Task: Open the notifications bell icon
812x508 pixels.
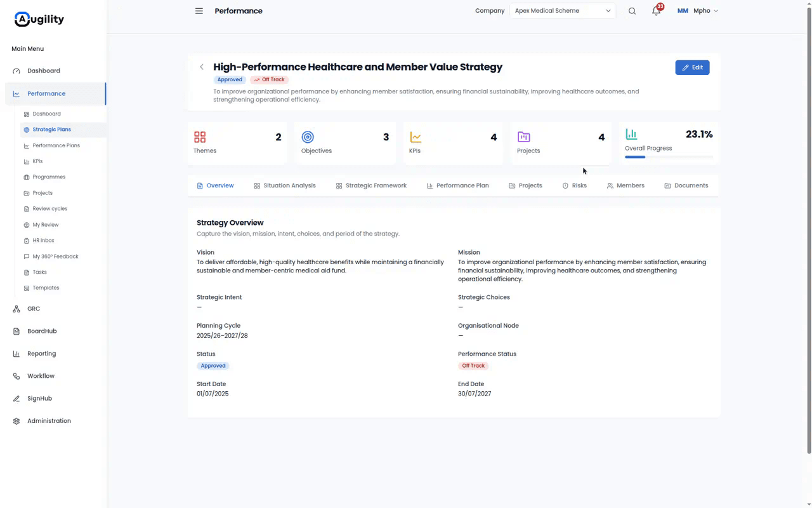Action: click(657, 11)
